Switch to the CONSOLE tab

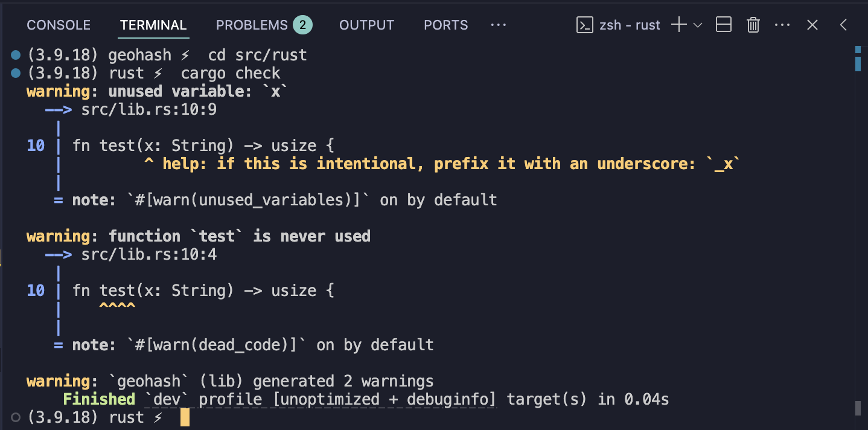point(59,25)
